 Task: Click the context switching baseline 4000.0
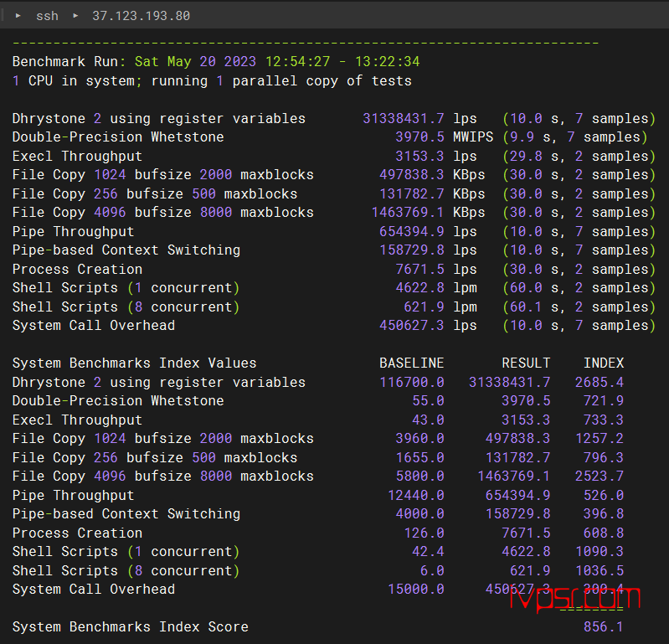pos(419,514)
